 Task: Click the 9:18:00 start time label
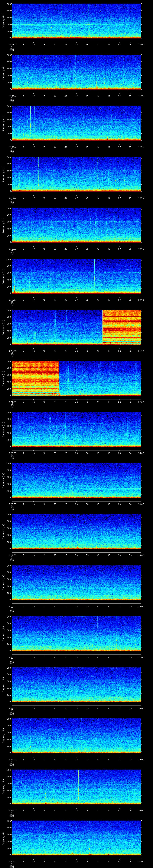[x=12, y=249]
